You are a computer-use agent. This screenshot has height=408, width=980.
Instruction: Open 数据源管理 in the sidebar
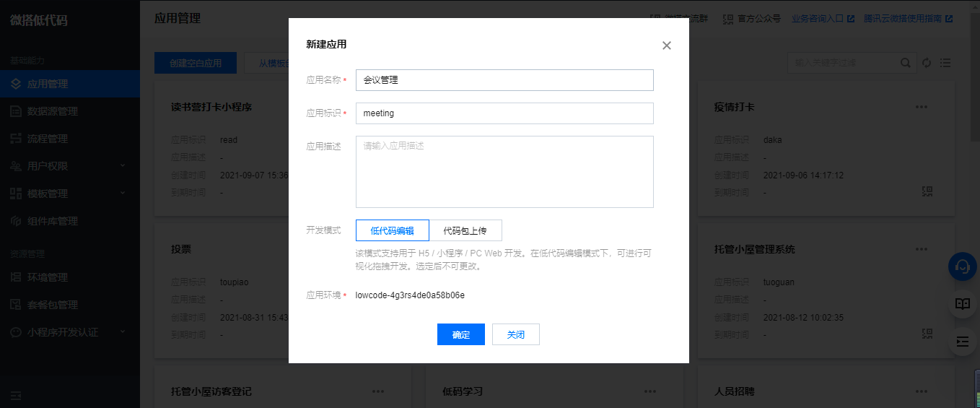click(70, 111)
